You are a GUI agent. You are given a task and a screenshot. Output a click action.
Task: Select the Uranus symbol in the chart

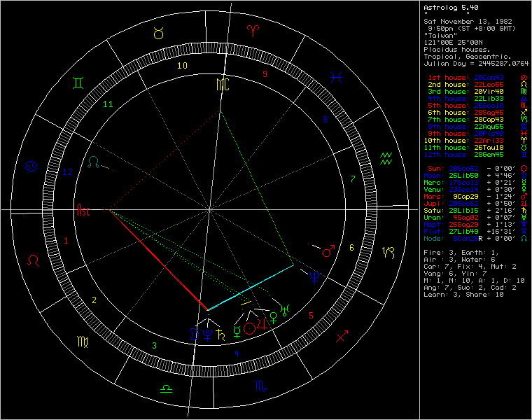click(x=285, y=309)
